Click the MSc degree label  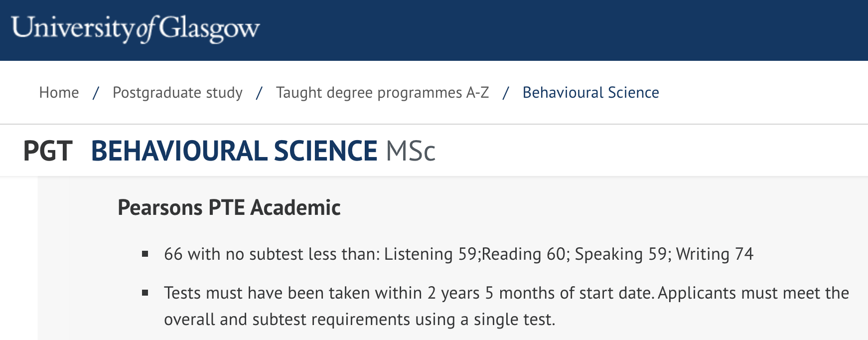(x=411, y=151)
